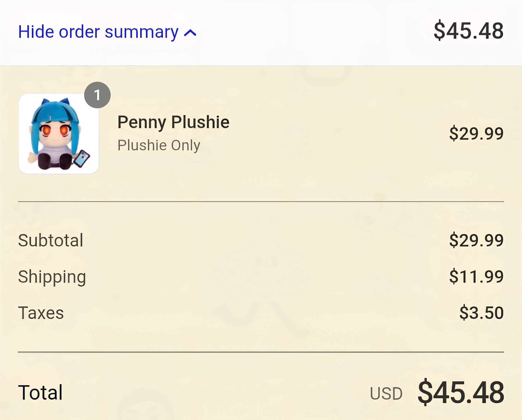Click the phone accessory in plushie image
The width and height of the screenshot is (522, 420).
[x=81, y=158]
